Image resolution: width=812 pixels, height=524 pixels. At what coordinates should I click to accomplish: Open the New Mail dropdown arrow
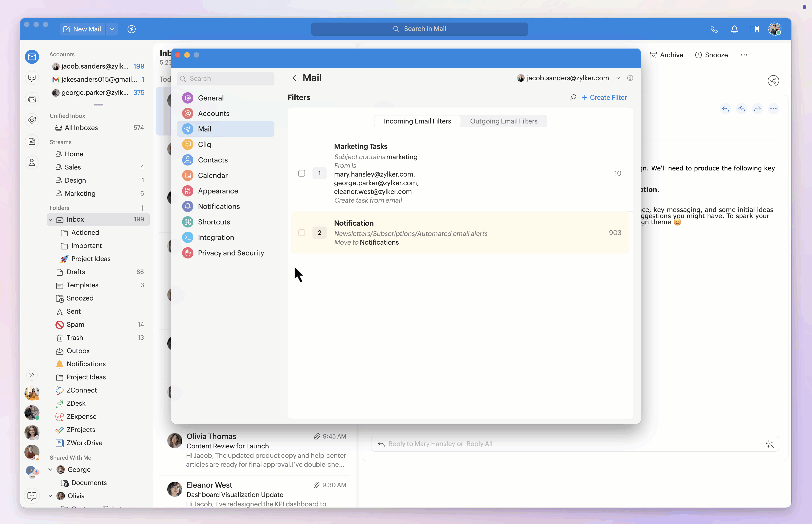112,29
